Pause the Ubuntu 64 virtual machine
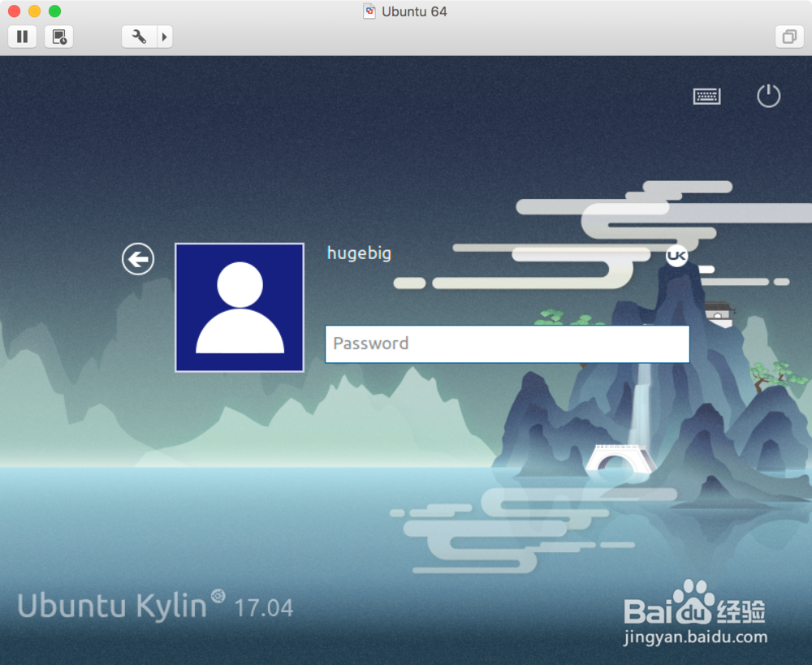The image size is (812, 665). [x=22, y=37]
